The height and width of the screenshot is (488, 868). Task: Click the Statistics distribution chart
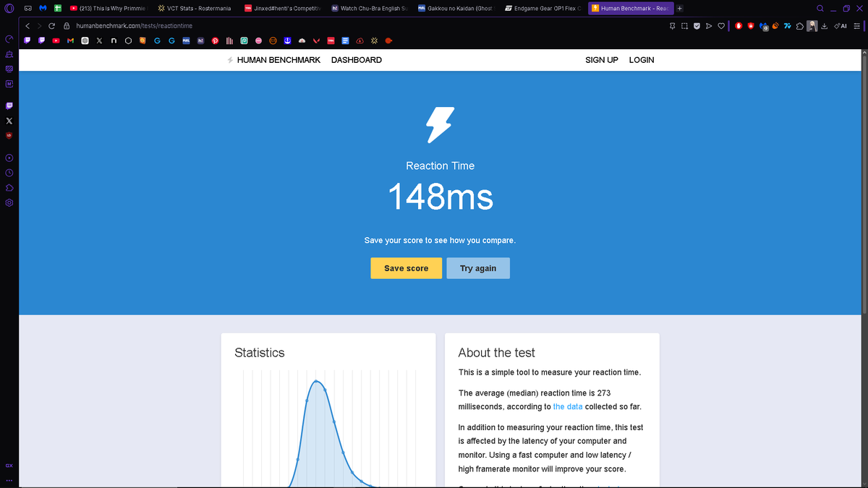pos(328,428)
